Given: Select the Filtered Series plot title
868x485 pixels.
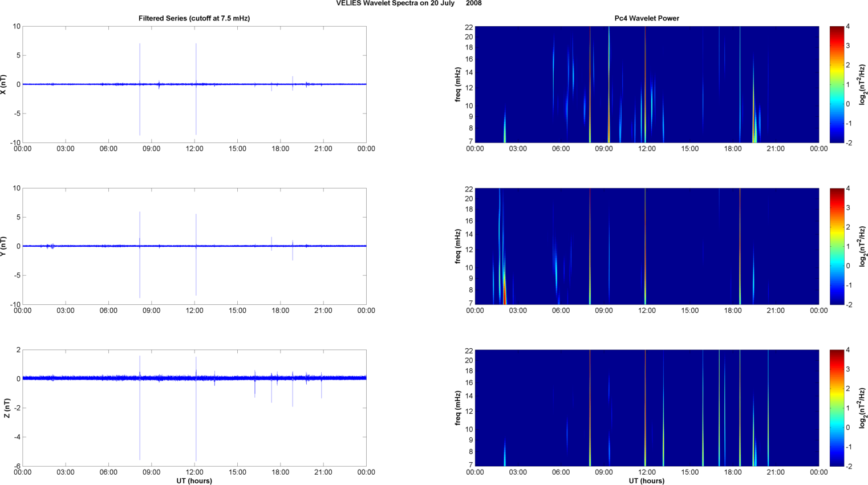Looking at the screenshot, I should click(194, 18).
